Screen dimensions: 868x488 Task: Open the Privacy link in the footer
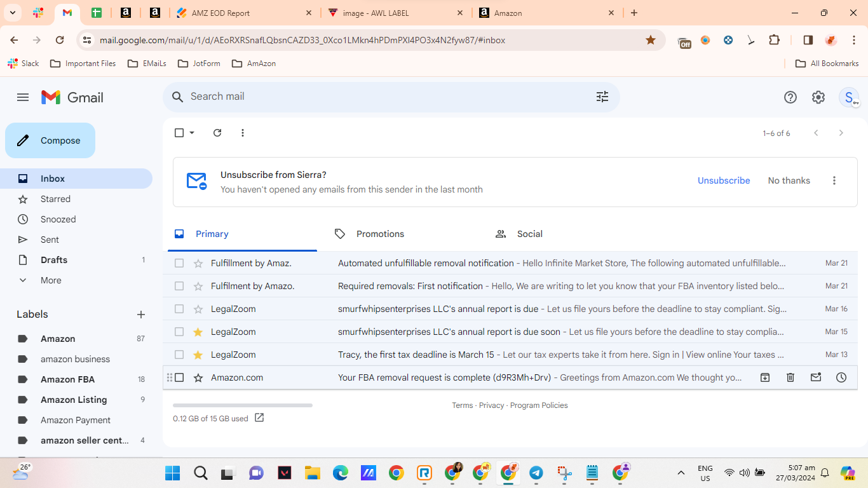click(492, 405)
